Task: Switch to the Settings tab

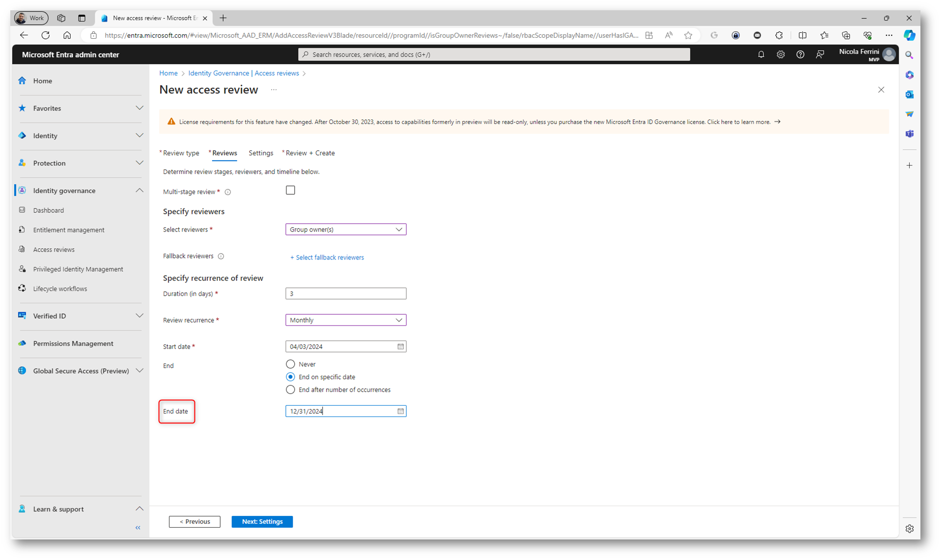Action: coord(261,153)
